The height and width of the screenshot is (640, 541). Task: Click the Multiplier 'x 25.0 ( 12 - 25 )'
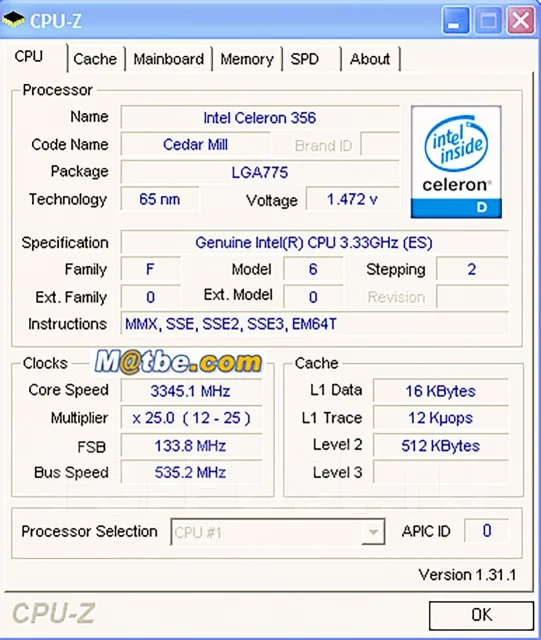[x=191, y=418]
